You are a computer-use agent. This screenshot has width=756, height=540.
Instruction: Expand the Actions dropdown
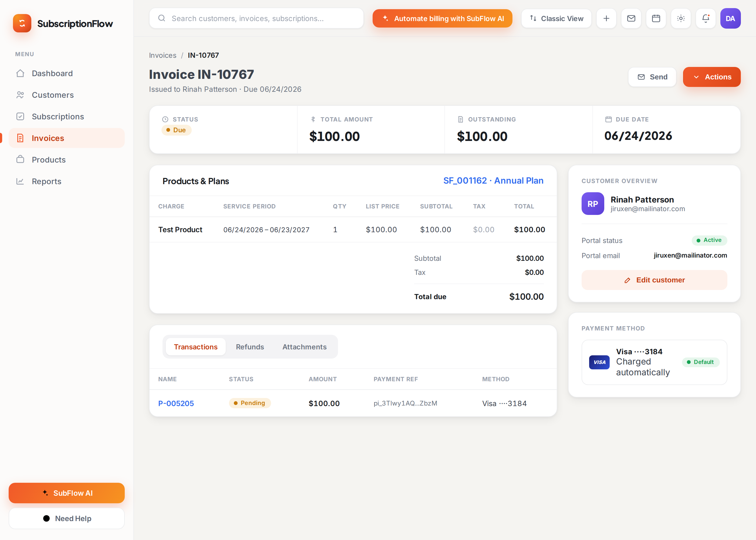(712, 77)
